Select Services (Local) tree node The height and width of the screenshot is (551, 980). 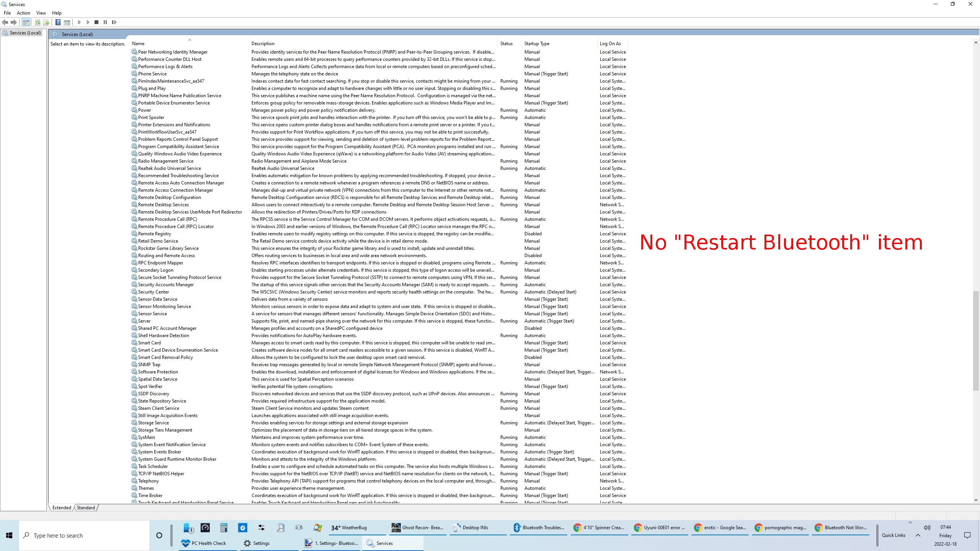25,33
